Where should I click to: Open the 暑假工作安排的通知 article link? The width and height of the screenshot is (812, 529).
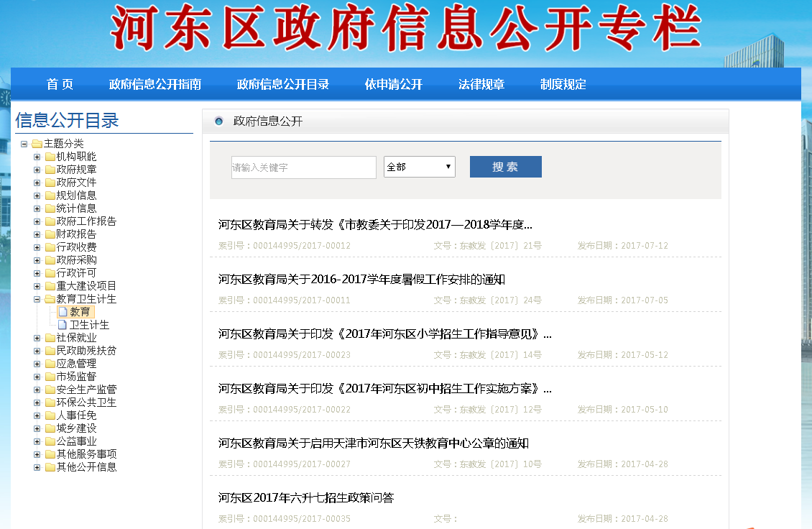coord(361,280)
